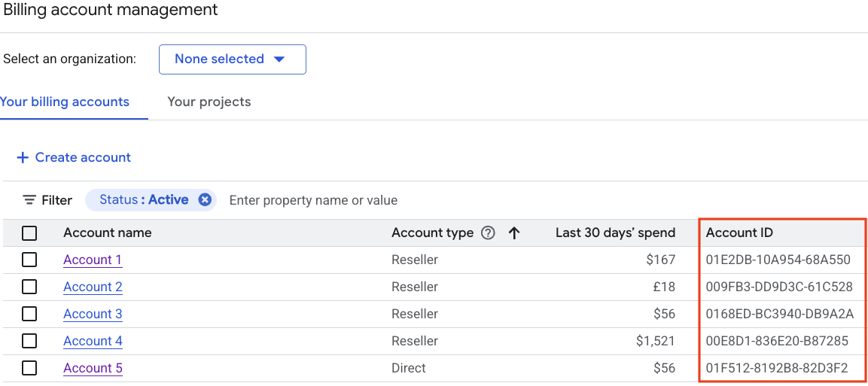
Task: Sort by Account type arrow
Action: click(515, 233)
